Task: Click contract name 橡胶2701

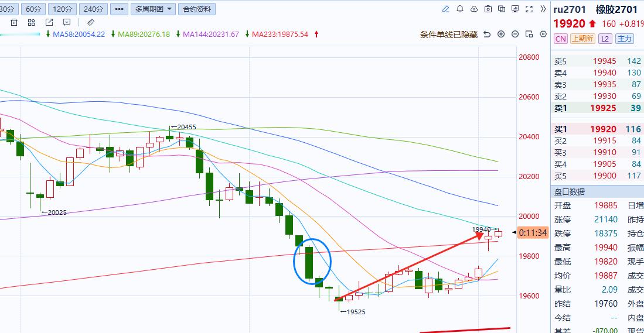Action: click(616, 9)
